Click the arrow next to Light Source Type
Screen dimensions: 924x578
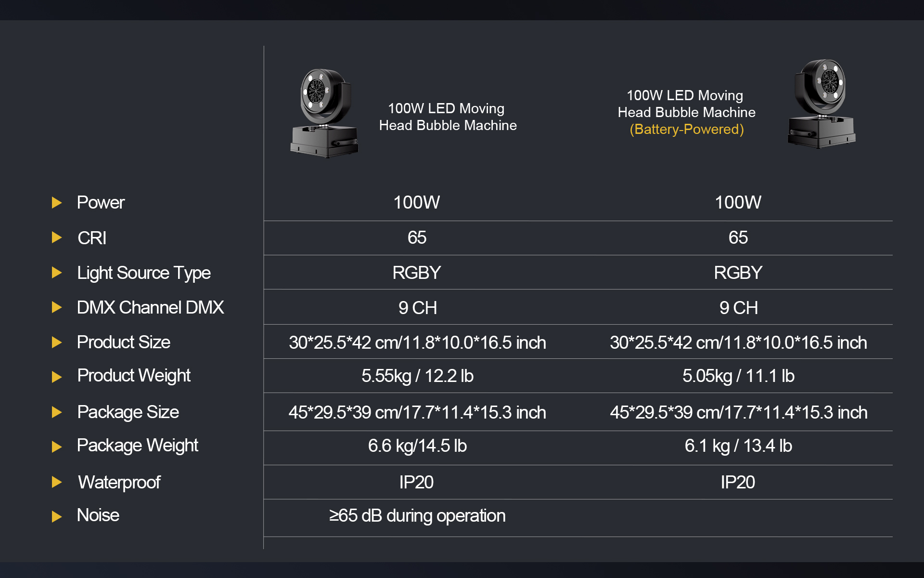(57, 273)
